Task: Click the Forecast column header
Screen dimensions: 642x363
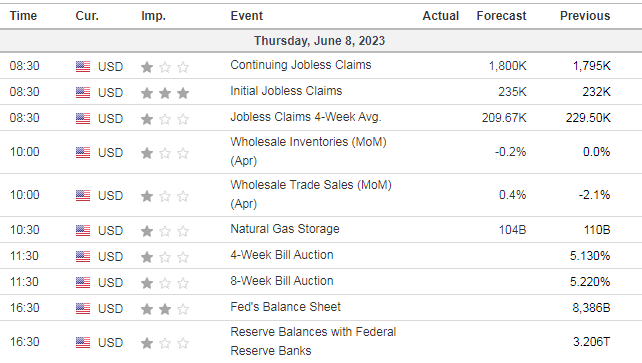Action: [501, 16]
